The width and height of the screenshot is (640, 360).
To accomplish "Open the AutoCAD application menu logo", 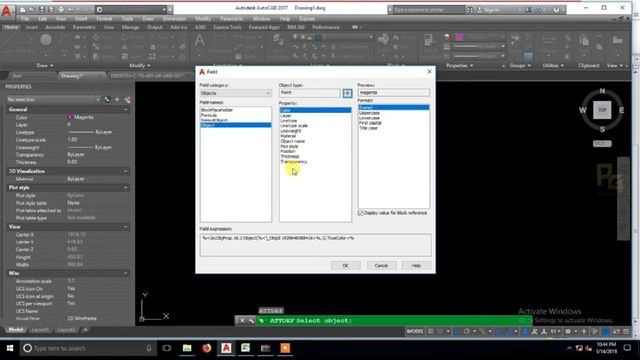I will click(x=7, y=10).
